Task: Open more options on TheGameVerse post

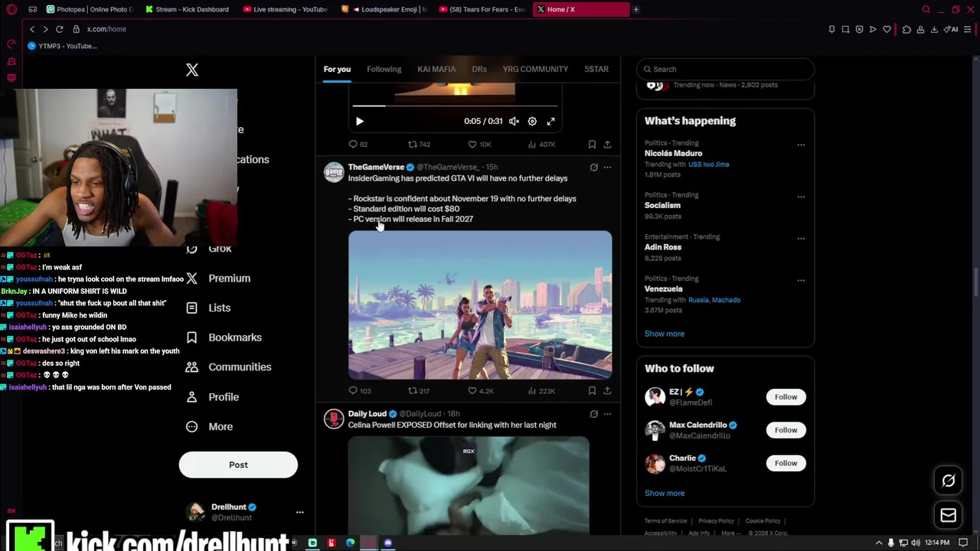Action: tap(607, 167)
